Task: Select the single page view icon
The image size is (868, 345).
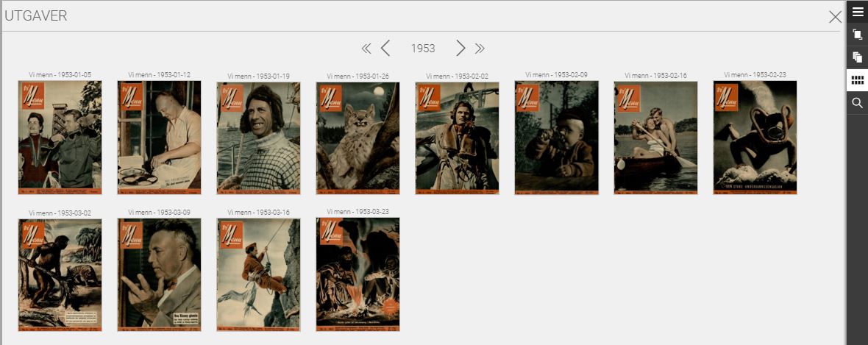Action: 857,35
